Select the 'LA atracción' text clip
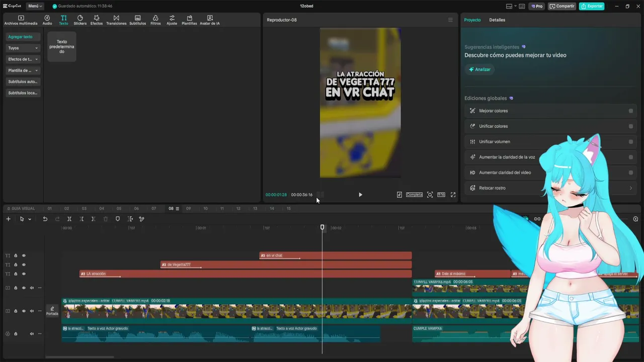Screen dimensions: 644x362 pyautogui.click(x=246, y=274)
